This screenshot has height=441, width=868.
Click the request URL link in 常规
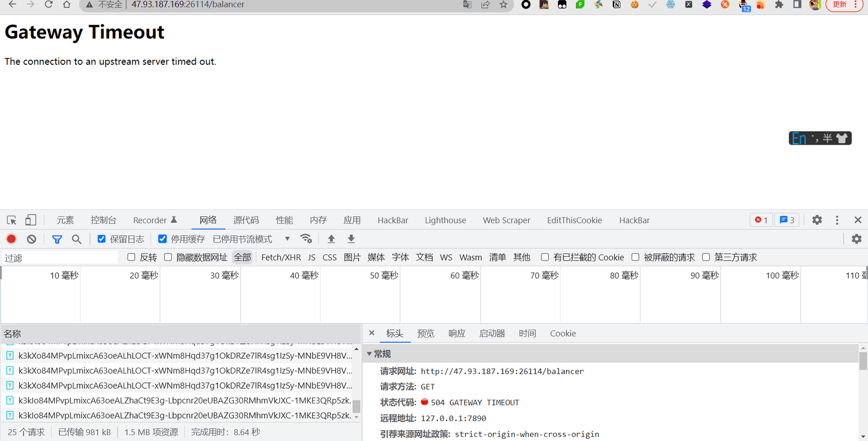(502, 371)
